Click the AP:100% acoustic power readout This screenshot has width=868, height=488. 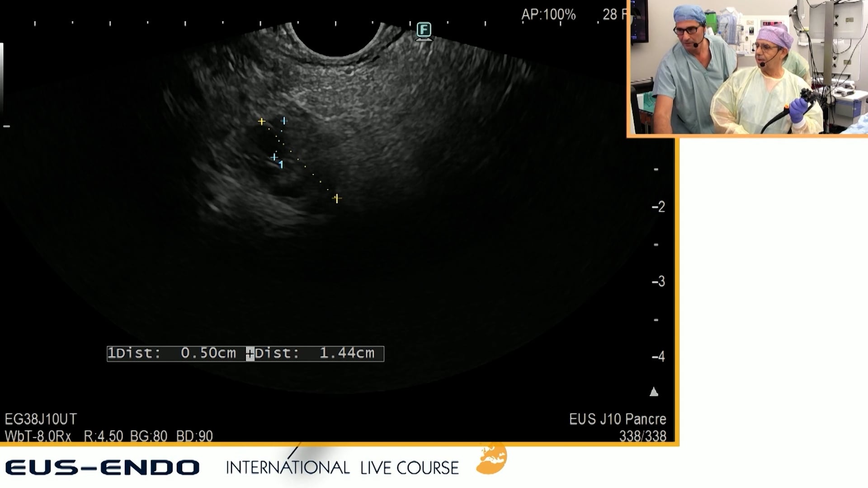click(x=548, y=15)
